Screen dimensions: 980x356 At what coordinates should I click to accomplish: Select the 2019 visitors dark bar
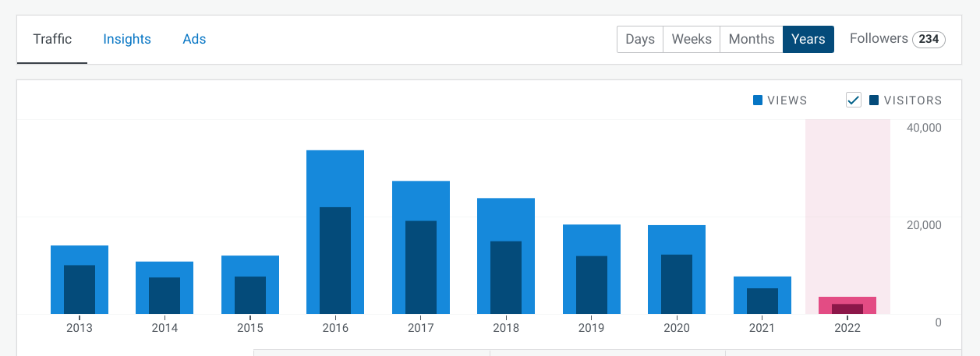(x=592, y=285)
